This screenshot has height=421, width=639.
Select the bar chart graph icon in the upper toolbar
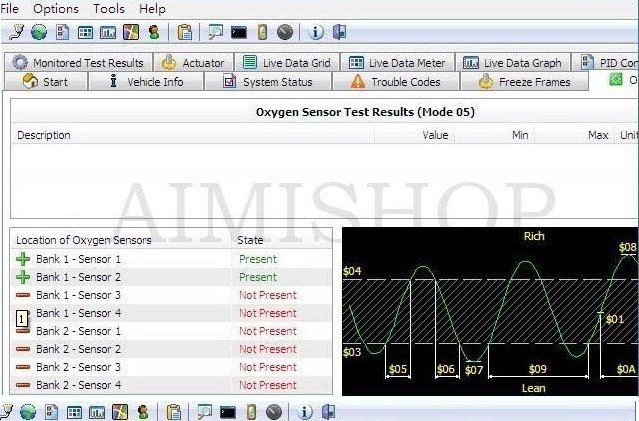click(x=108, y=33)
